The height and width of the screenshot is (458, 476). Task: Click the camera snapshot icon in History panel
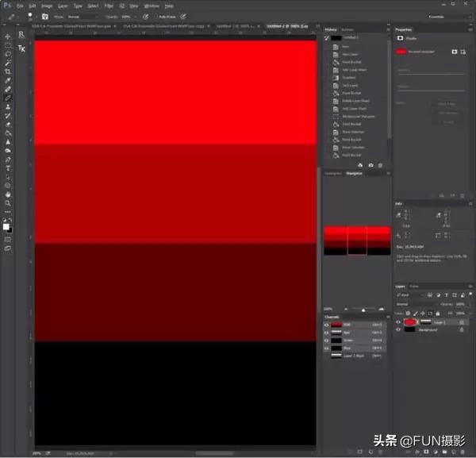coord(370,164)
